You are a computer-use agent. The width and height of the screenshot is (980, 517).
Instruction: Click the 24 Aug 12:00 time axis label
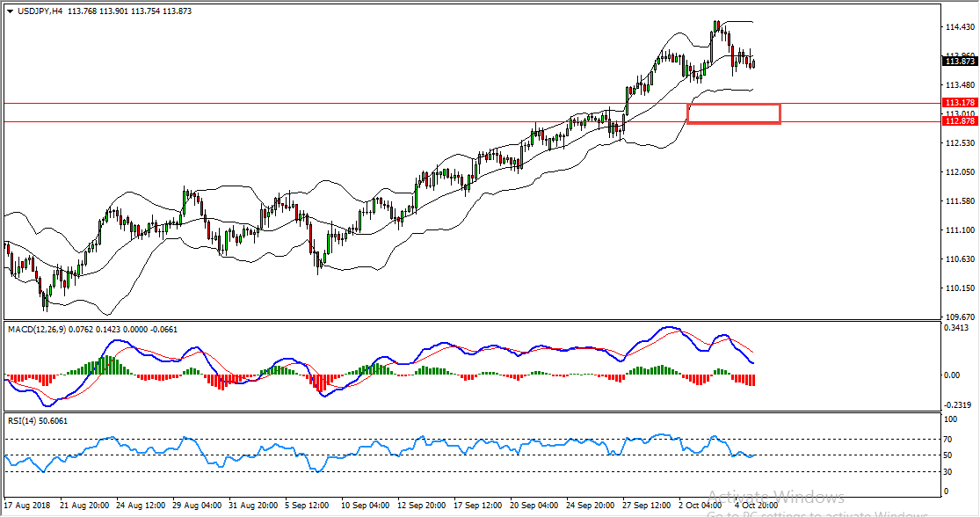[x=141, y=505]
